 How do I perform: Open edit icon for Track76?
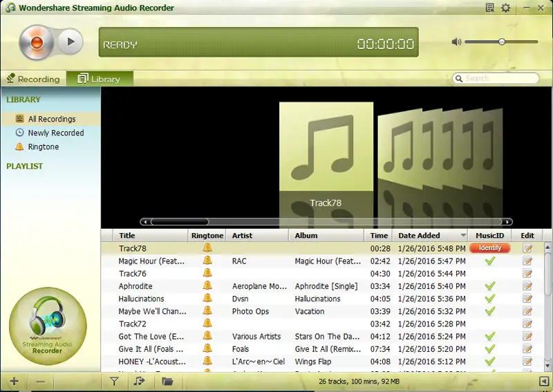pyautogui.click(x=527, y=274)
